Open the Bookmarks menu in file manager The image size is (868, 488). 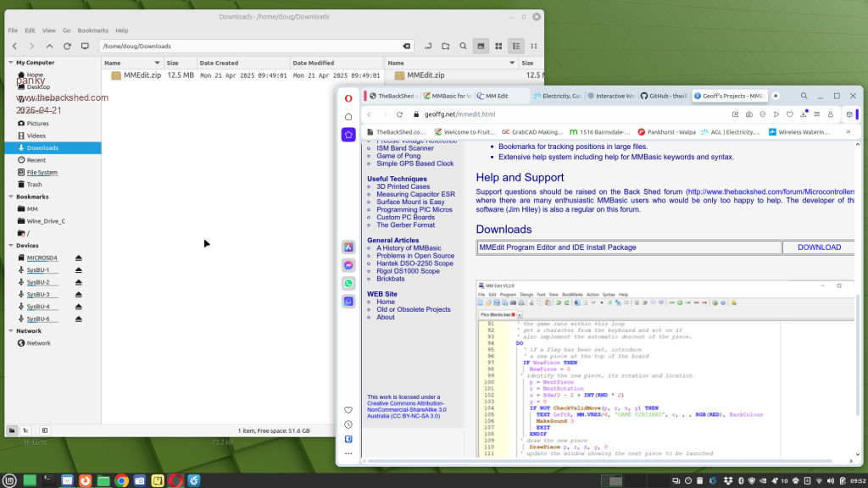pyautogui.click(x=93, y=30)
